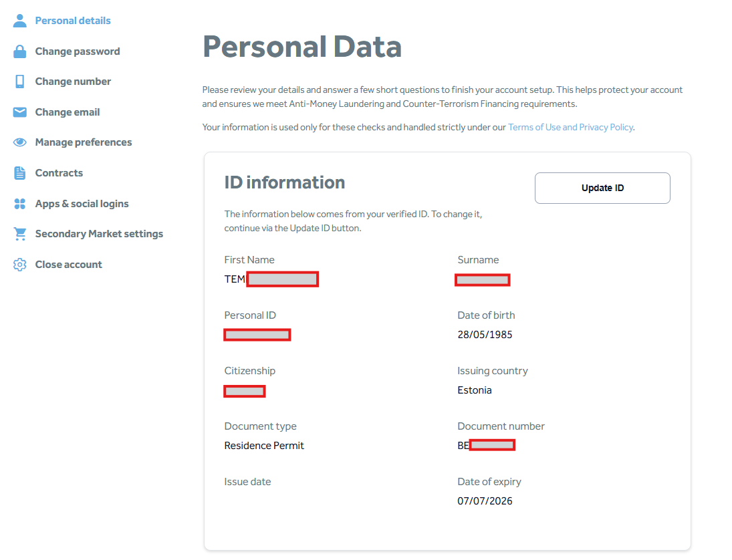Viewport: 732px width, 560px height.
Task: Navigate to Manage preferences
Action: tap(84, 142)
